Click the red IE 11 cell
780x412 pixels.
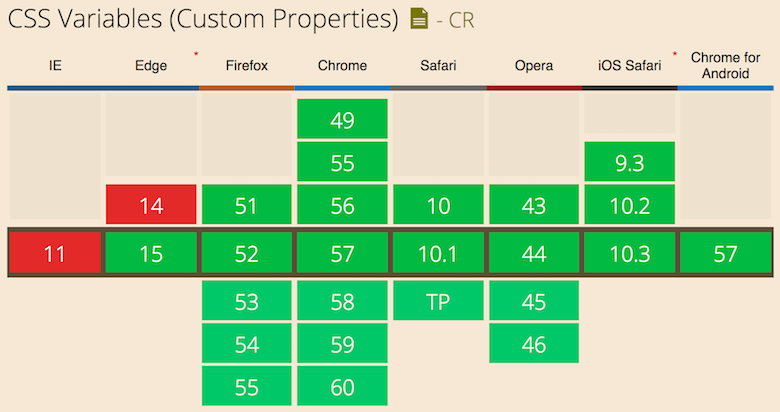[54, 254]
